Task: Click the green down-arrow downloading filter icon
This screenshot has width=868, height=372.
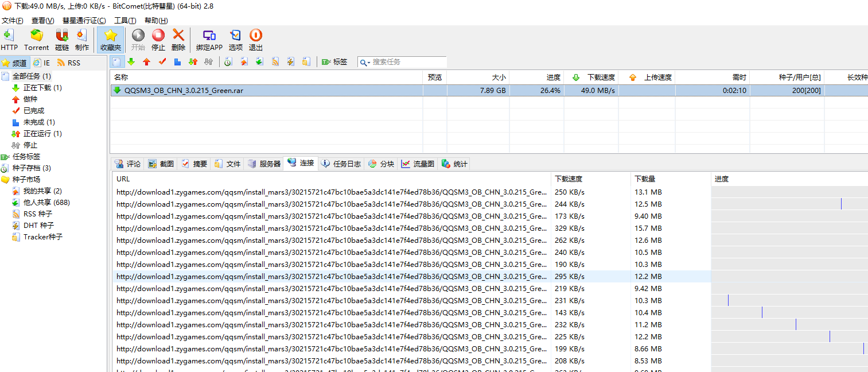Action: click(x=131, y=61)
